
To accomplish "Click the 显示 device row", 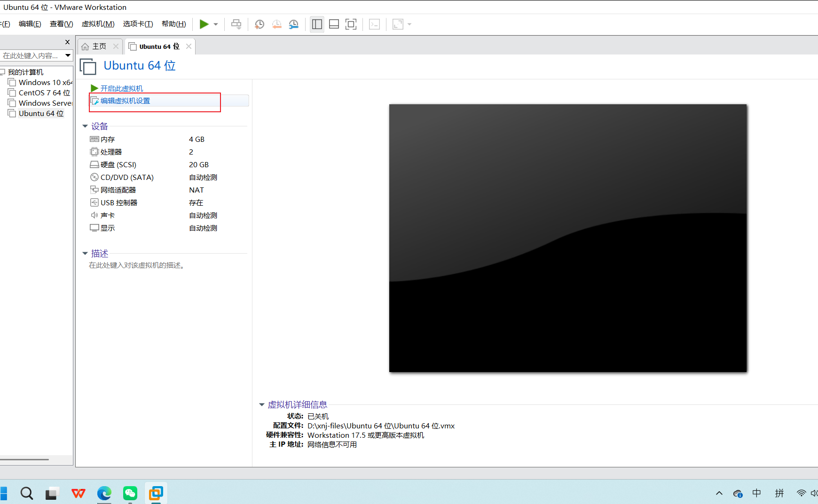I will point(167,228).
